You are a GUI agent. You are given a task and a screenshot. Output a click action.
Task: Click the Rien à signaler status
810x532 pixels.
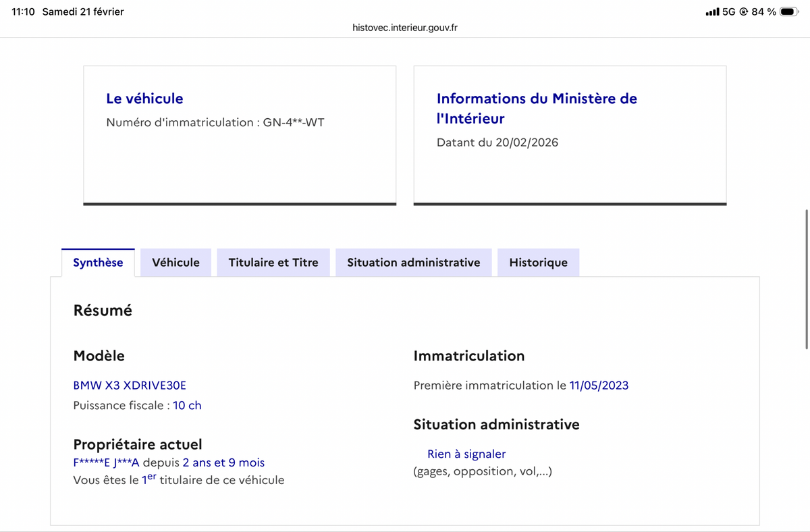(x=466, y=454)
